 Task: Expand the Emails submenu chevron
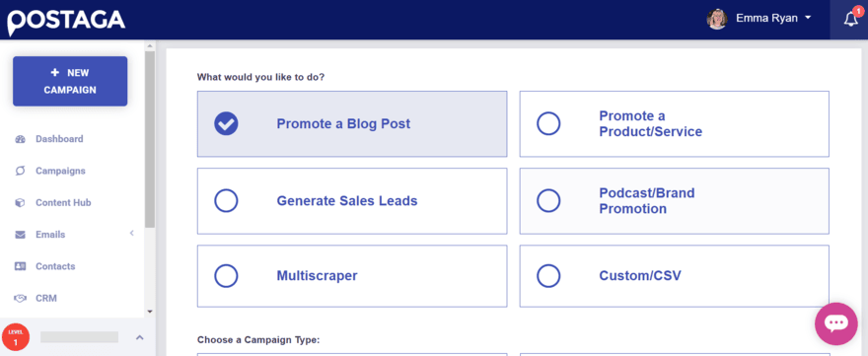point(132,234)
